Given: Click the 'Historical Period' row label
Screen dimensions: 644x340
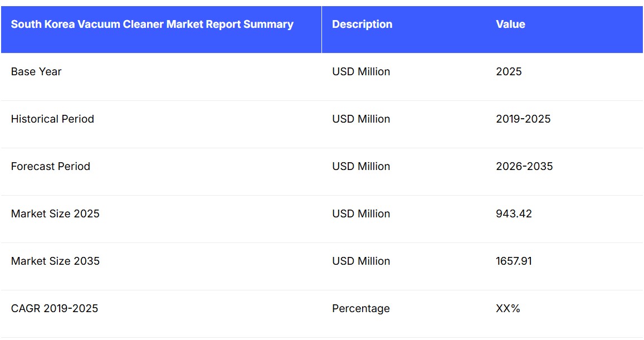Looking at the screenshot, I should [x=52, y=119].
